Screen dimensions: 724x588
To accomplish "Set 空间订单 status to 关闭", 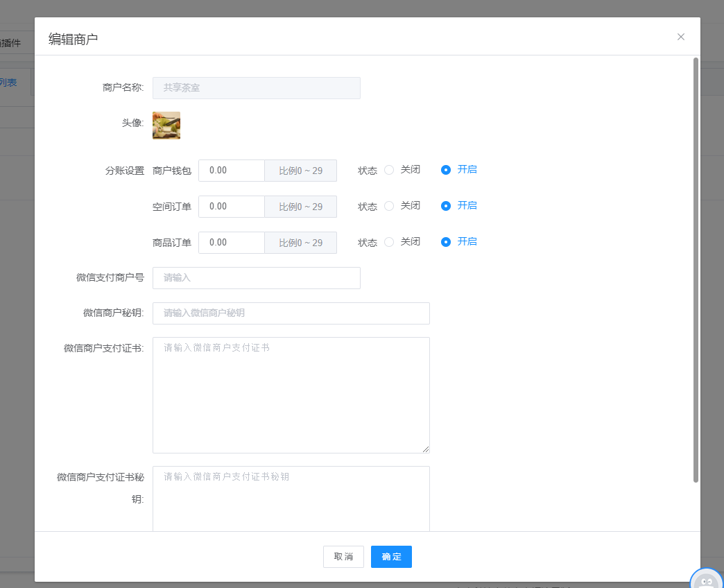I will click(x=389, y=206).
